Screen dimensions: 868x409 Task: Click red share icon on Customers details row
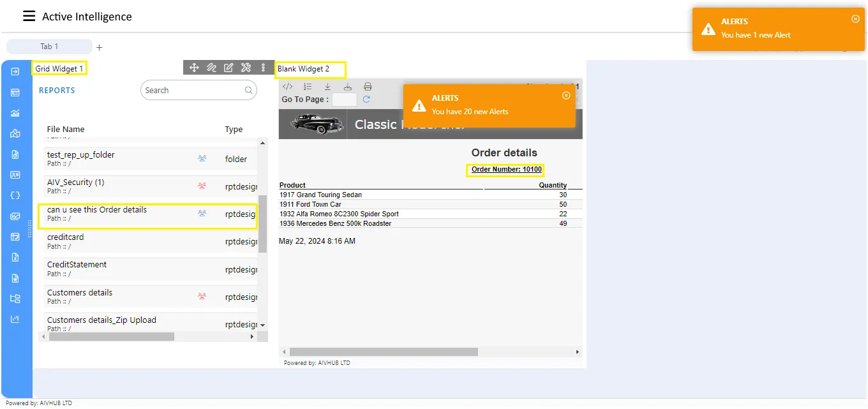click(202, 296)
